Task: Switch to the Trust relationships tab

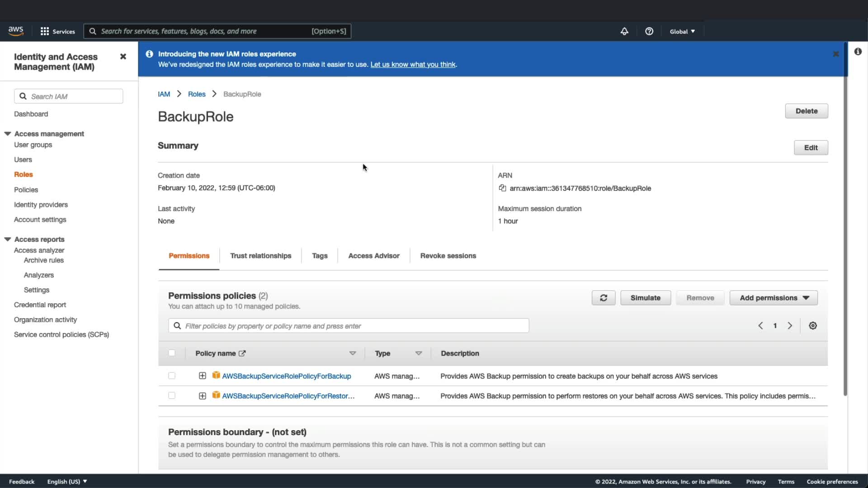Action: click(x=260, y=256)
